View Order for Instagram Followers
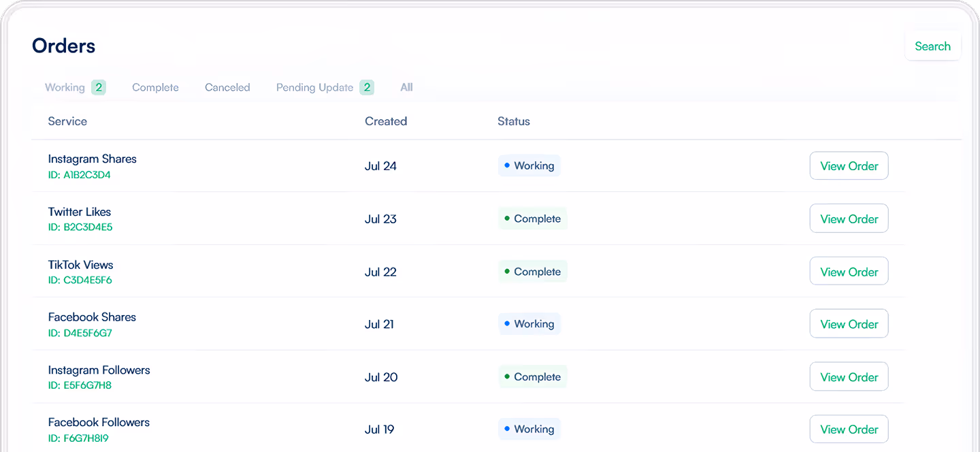The width and height of the screenshot is (980, 452). pyautogui.click(x=849, y=377)
